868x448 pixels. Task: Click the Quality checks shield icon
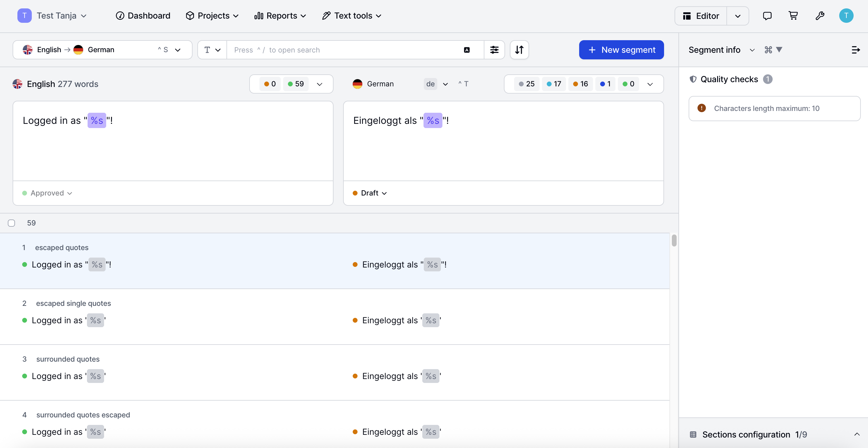(693, 79)
